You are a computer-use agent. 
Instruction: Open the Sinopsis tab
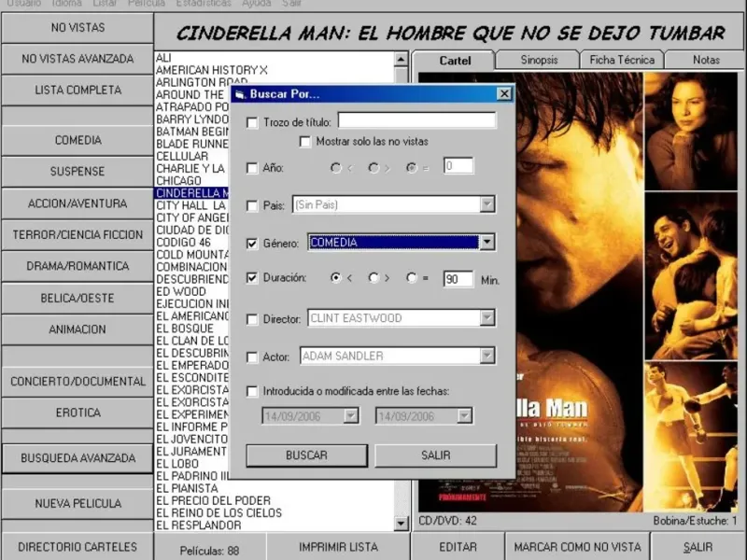539,60
